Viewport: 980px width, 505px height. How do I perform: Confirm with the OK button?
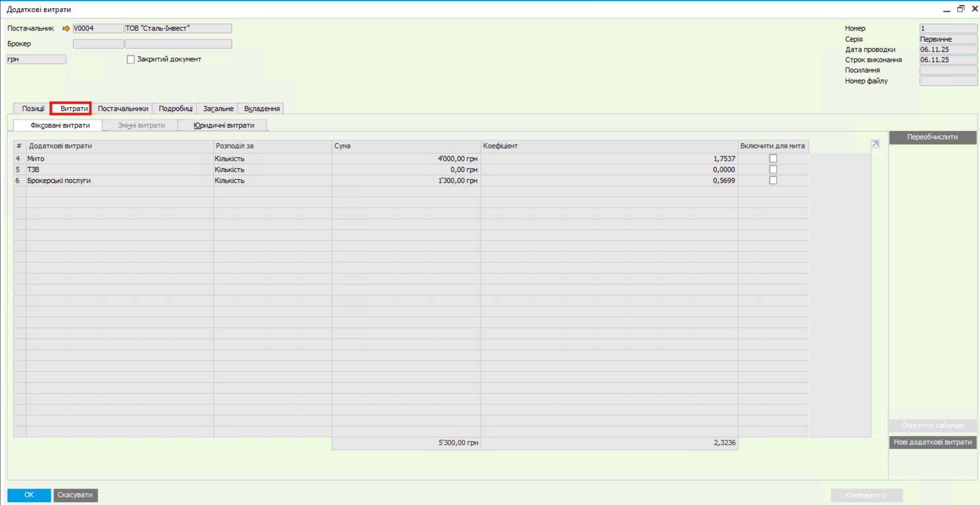(29, 495)
